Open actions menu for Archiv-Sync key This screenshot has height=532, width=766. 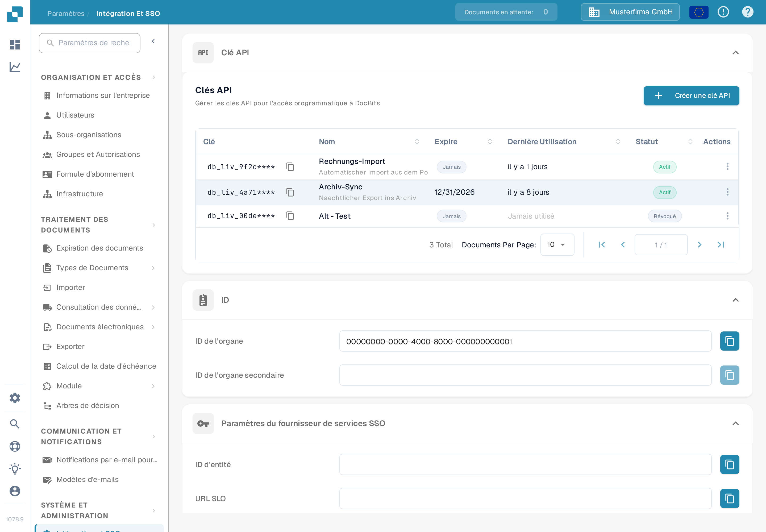(x=727, y=192)
